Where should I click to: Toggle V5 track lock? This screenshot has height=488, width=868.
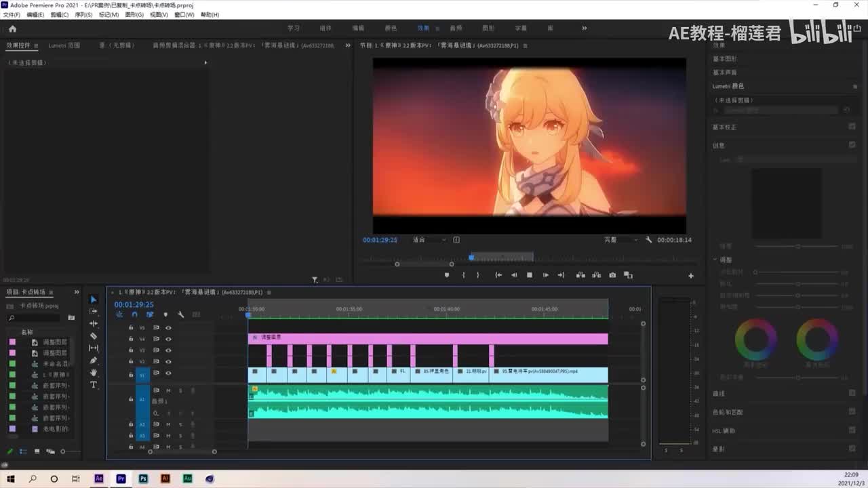(x=131, y=328)
